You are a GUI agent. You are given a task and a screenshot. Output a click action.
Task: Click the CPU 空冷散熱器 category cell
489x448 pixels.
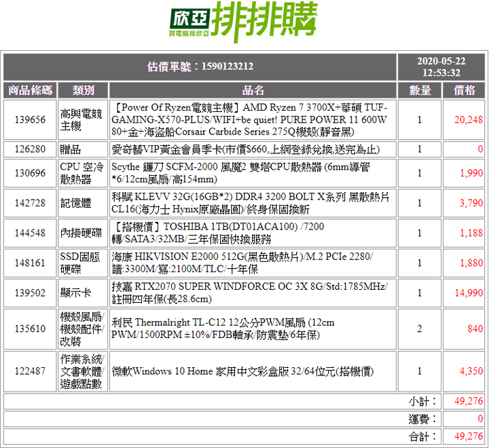(x=83, y=173)
